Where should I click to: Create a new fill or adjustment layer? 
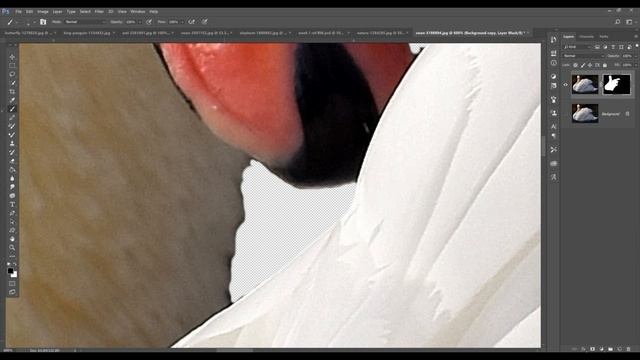click(601, 349)
